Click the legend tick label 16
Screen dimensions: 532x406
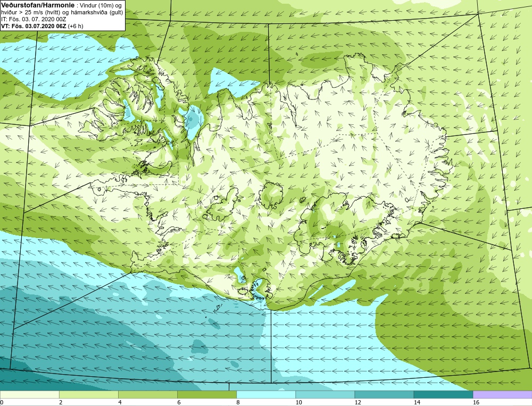tap(476, 402)
